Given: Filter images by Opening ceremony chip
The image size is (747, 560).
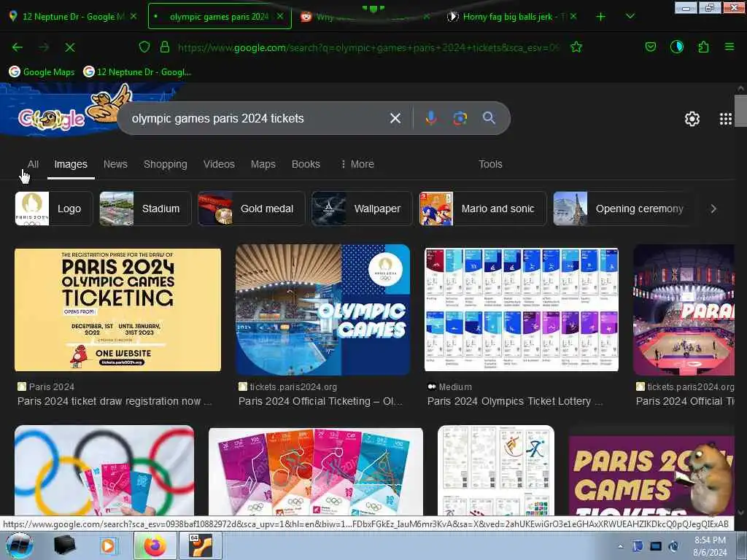Looking at the screenshot, I should pyautogui.click(x=624, y=209).
